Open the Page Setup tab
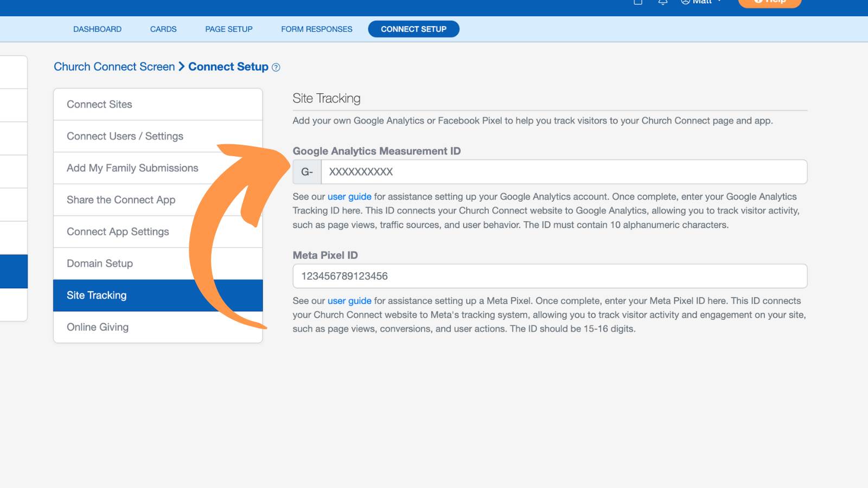868x488 pixels. pos(229,29)
